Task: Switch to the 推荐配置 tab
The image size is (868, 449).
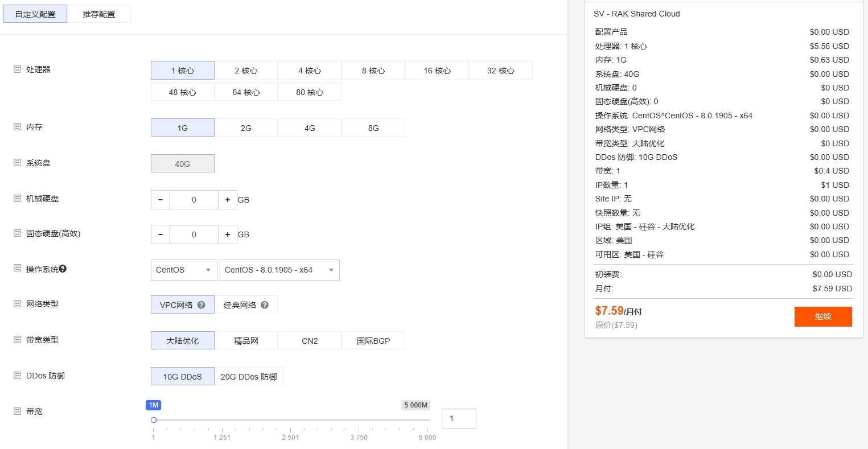Action: coord(98,13)
